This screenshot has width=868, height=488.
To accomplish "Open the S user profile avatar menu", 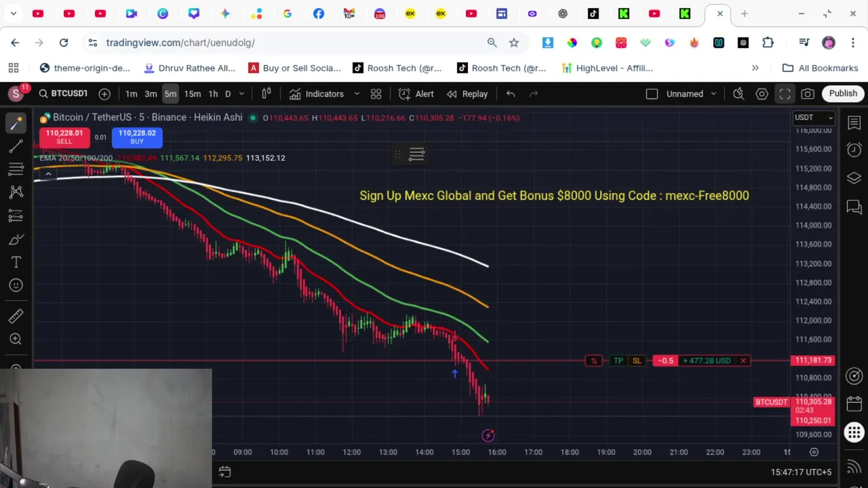I will click(x=16, y=94).
